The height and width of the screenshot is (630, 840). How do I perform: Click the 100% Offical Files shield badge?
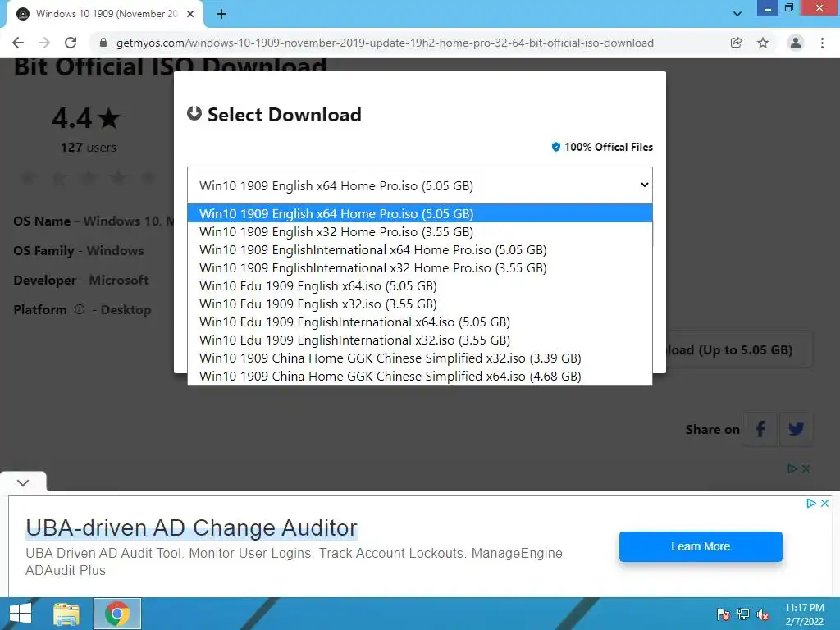pyautogui.click(x=556, y=147)
